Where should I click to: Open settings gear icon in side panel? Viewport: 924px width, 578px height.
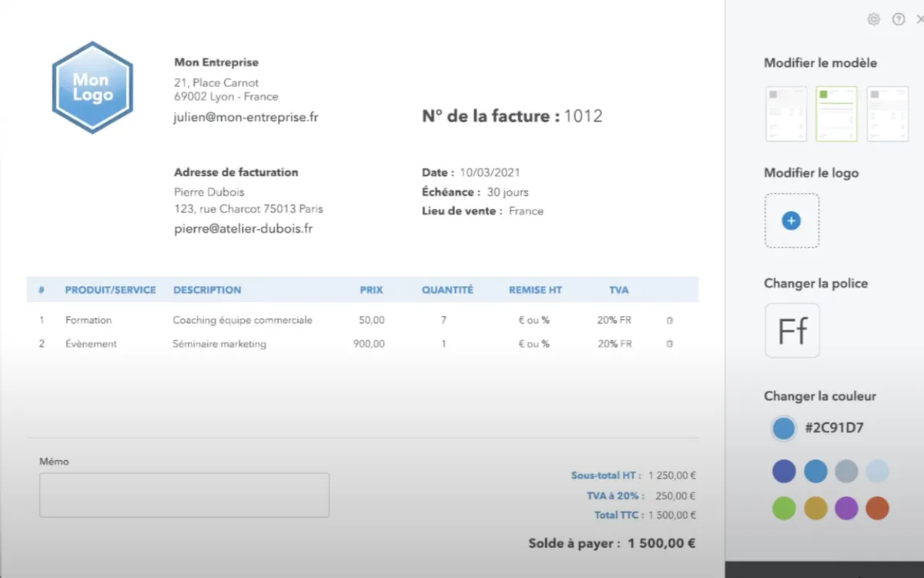click(x=873, y=19)
